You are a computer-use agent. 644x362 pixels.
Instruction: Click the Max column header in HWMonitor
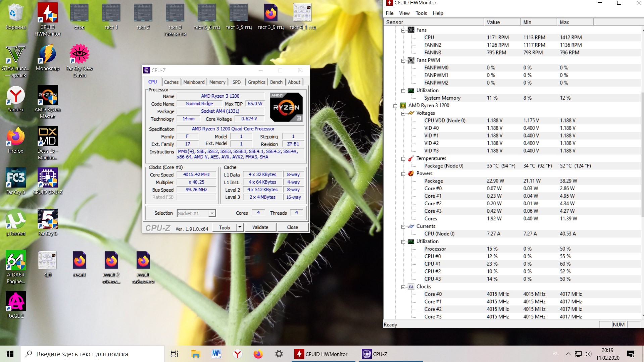coord(575,22)
